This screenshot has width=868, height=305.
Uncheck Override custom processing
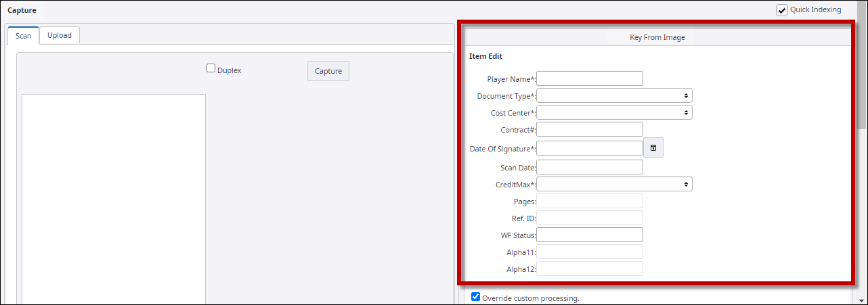coord(476,297)
